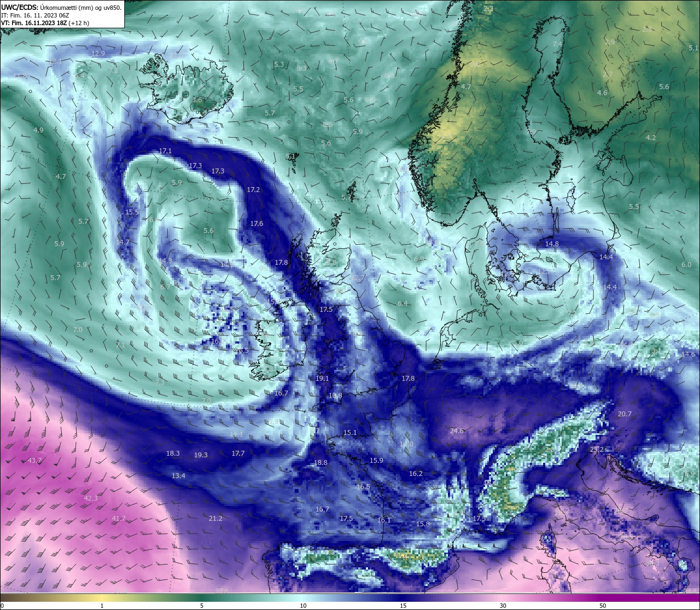Click the 50 tick on the color scale
Viewport: 700px width, 610px height.
[603, 606]
